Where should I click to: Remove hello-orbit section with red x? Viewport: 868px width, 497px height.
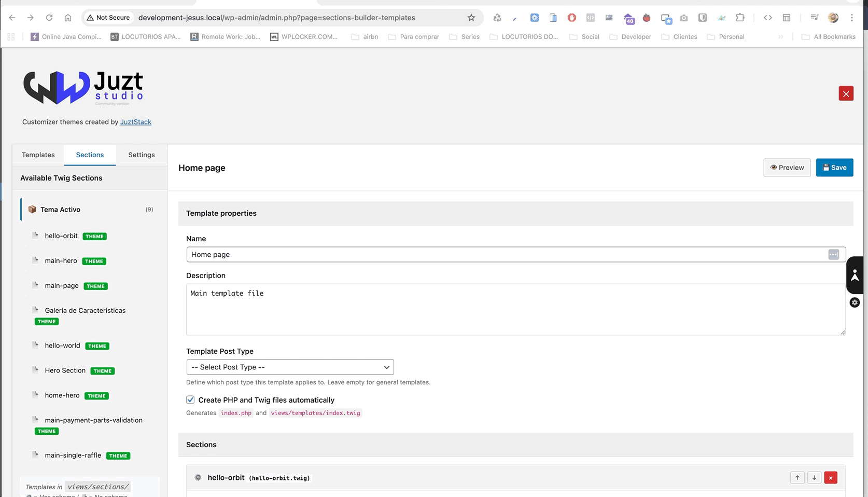click(x=831, y=478)
